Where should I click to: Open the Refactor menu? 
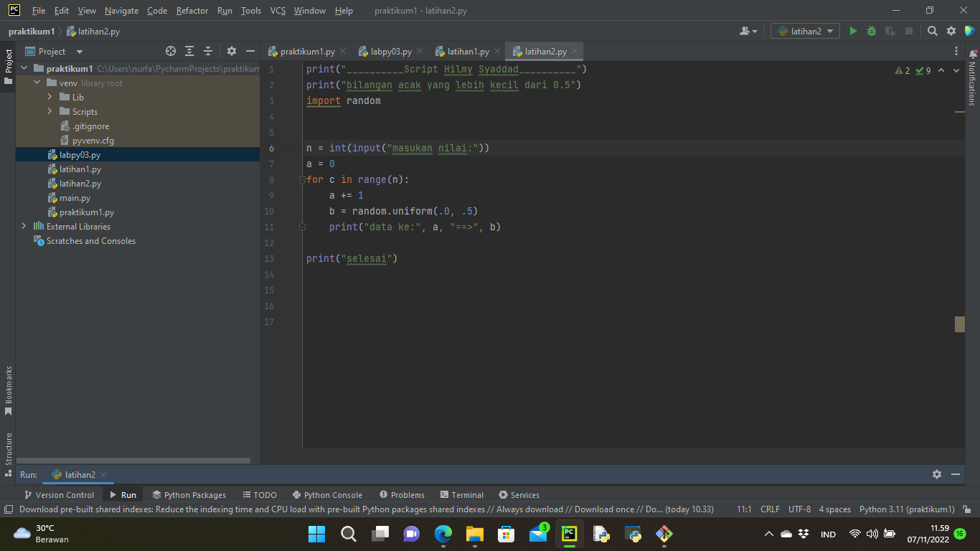pos(192,11)
